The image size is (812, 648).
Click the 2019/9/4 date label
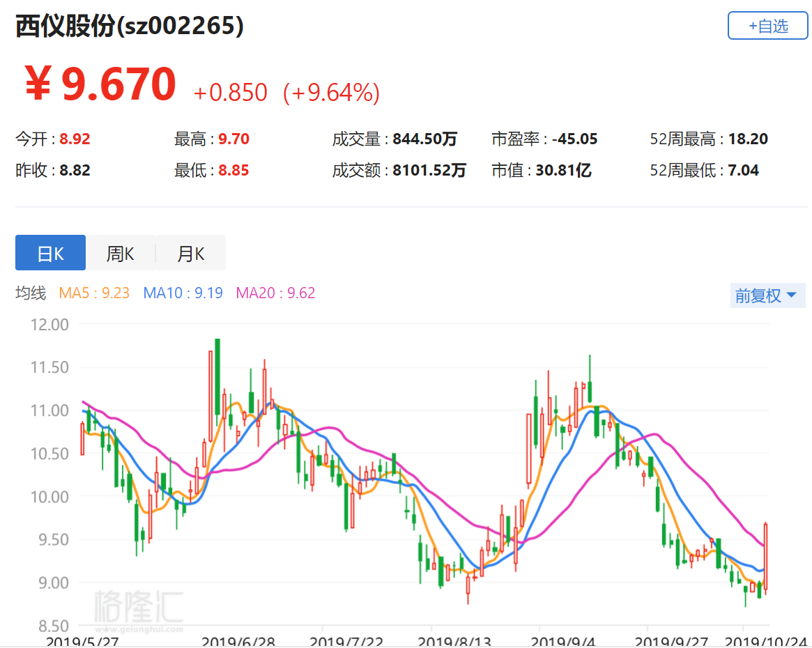pos(563,642)
